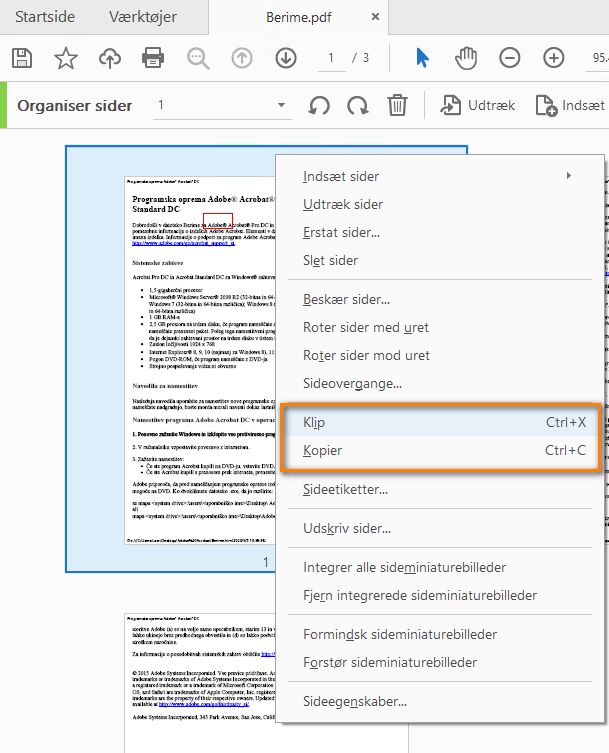Delete selected page with trash icon
The height and width of the screenshot is (753, 609).
397,105
